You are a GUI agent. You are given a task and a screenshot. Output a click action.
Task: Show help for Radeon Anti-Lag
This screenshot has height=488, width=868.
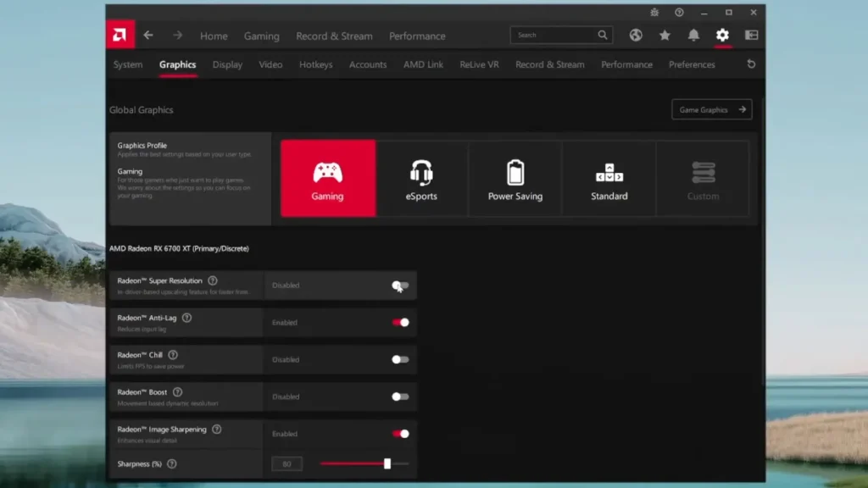tap(186, 318)
